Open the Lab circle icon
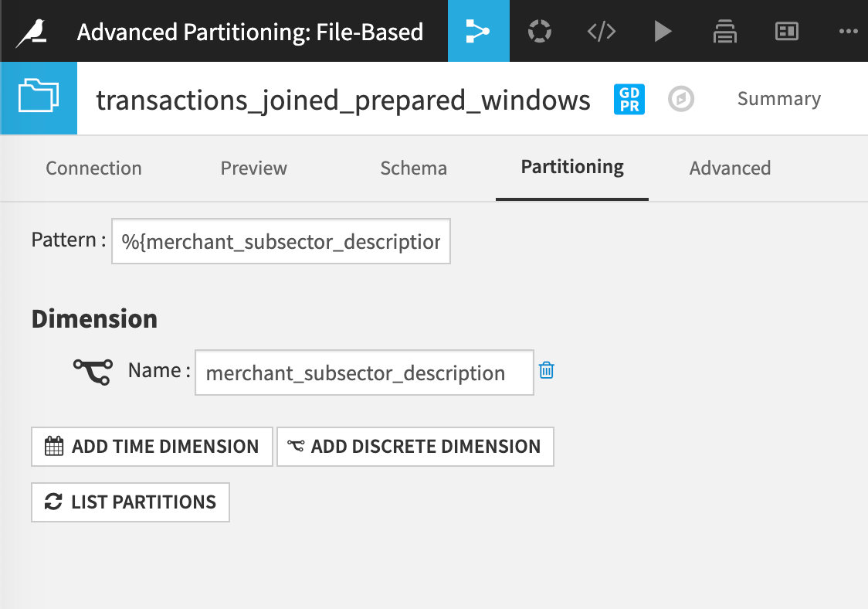The image size is (868, 609). point(540,31)
